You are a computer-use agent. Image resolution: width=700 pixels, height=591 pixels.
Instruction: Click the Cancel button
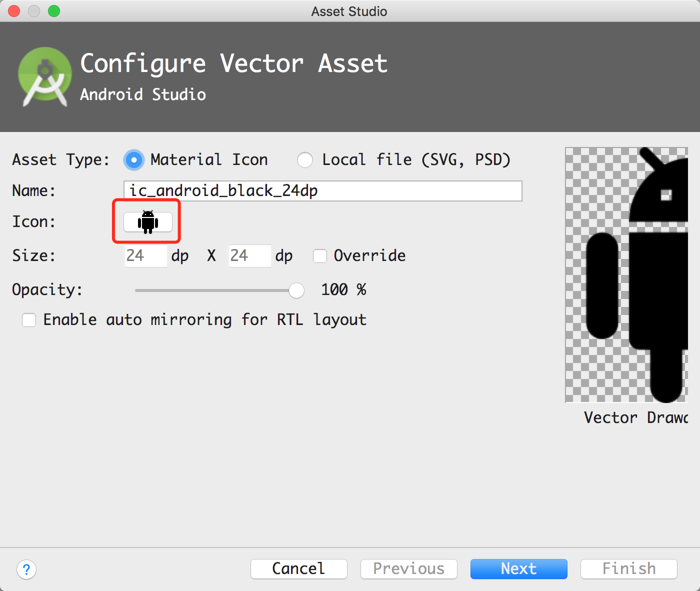[299, 569]
